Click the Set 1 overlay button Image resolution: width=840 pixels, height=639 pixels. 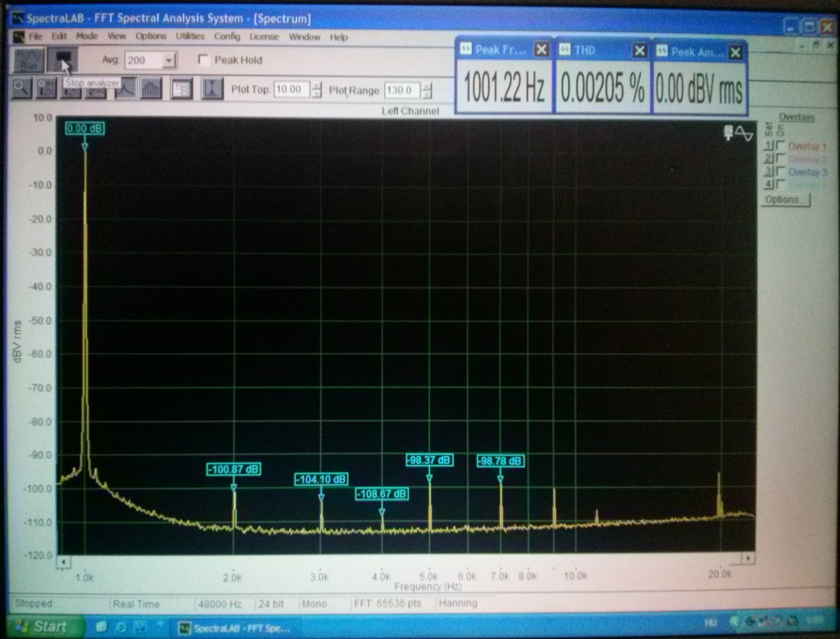click(x=769, y=146)
